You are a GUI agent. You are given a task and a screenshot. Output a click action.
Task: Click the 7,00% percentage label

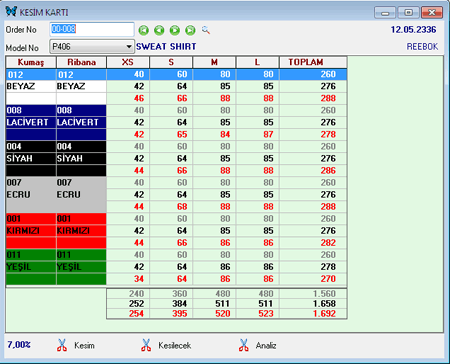pyautogui.click(x=19, y=344)
